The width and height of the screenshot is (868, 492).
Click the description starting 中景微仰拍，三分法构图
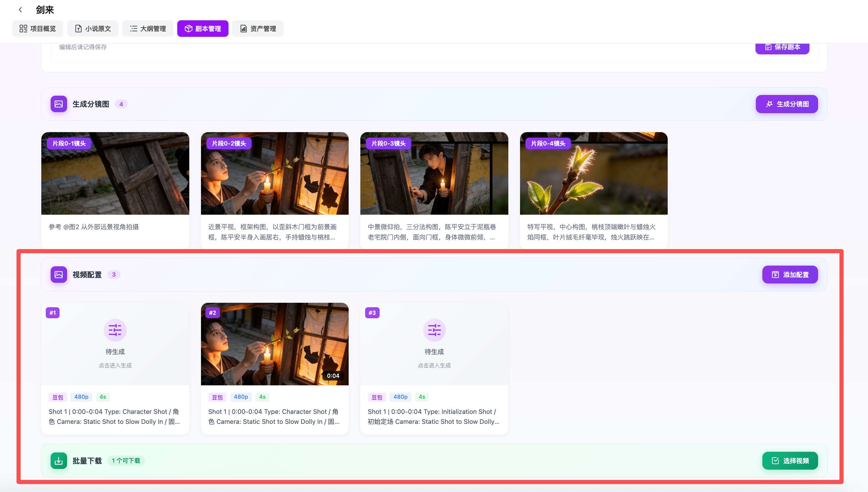432,232
